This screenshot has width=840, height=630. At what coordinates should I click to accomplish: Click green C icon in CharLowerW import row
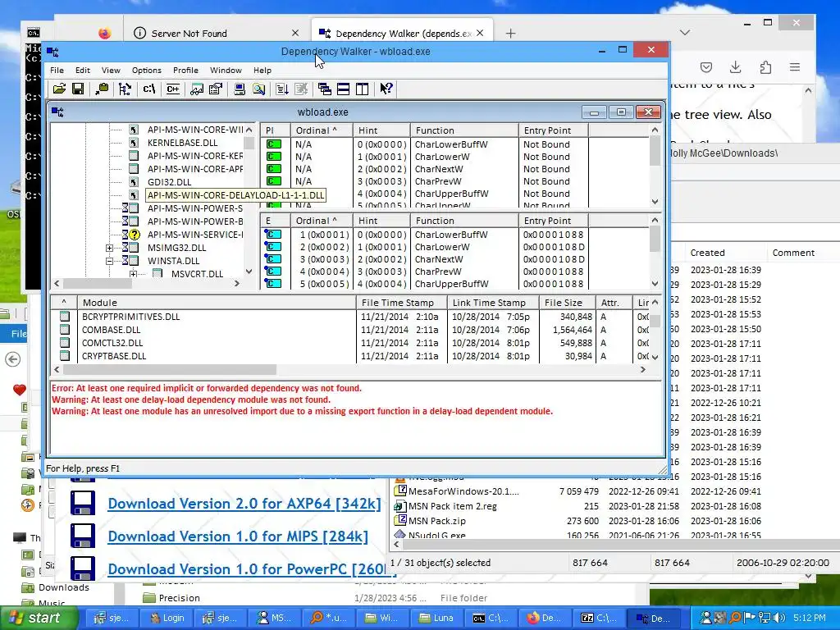coord(274,157)
